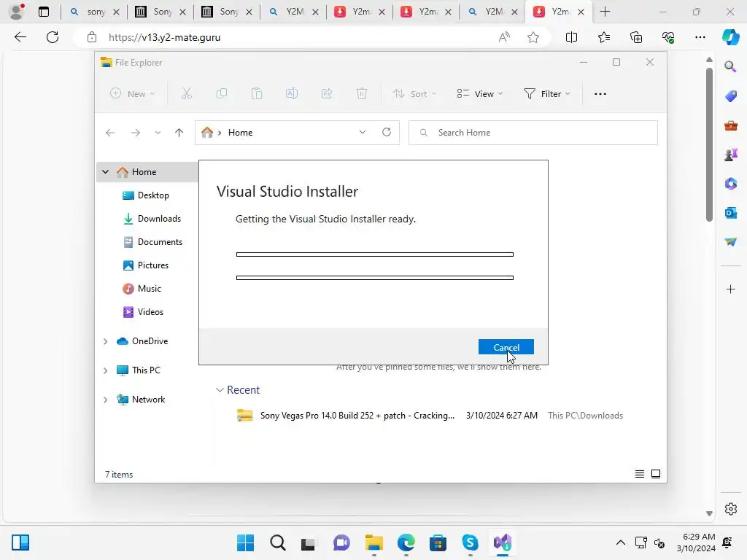This screenshot has width=747, height=560.
Task: Open Edge Favorites list icon
Action: (x=603, y=37)
